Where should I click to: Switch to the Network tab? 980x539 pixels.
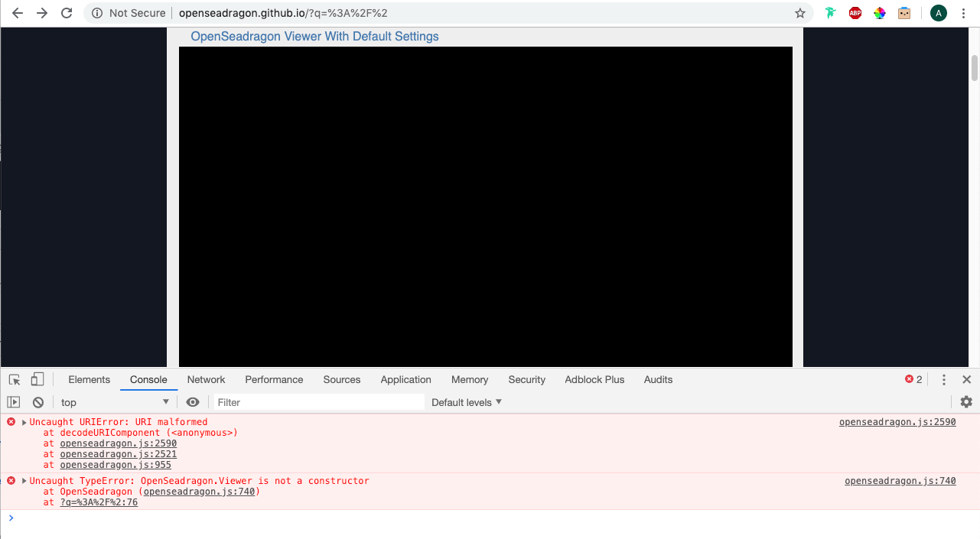click(206, 379)
